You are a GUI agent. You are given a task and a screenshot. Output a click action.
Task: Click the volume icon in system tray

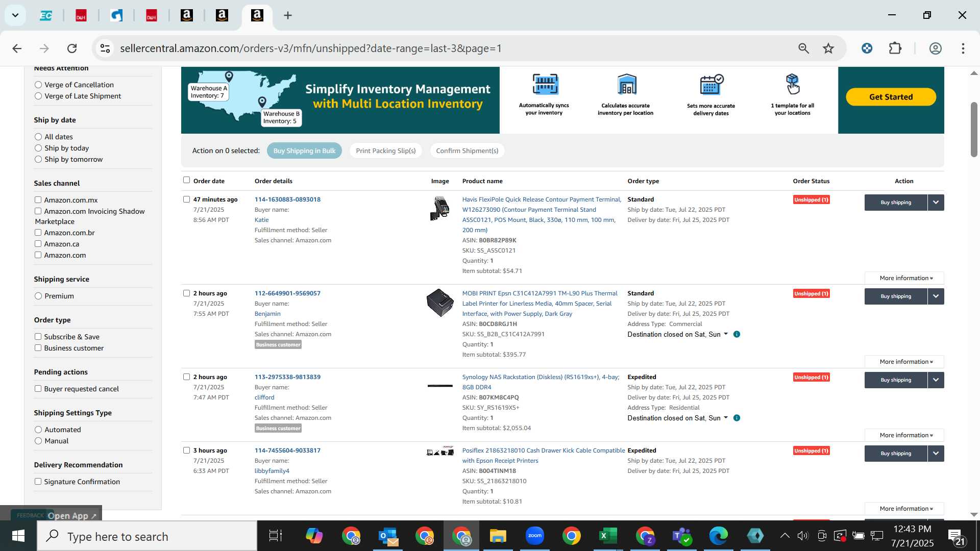(803, 536)
